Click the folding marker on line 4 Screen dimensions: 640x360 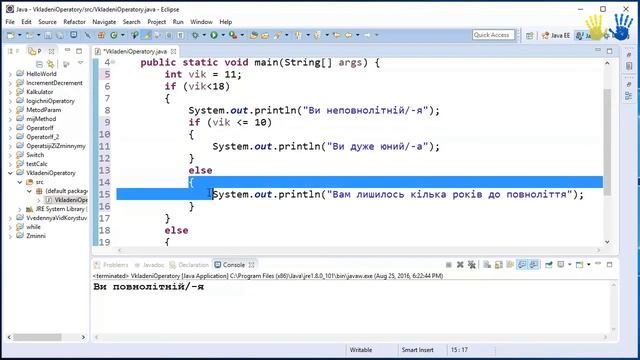(113, 62)
